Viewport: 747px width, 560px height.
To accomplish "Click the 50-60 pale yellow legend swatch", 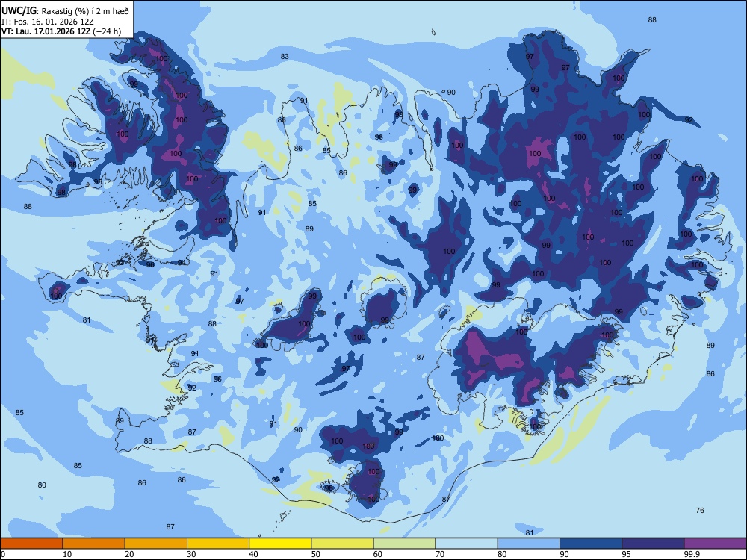I will click(x=342, y=544).
